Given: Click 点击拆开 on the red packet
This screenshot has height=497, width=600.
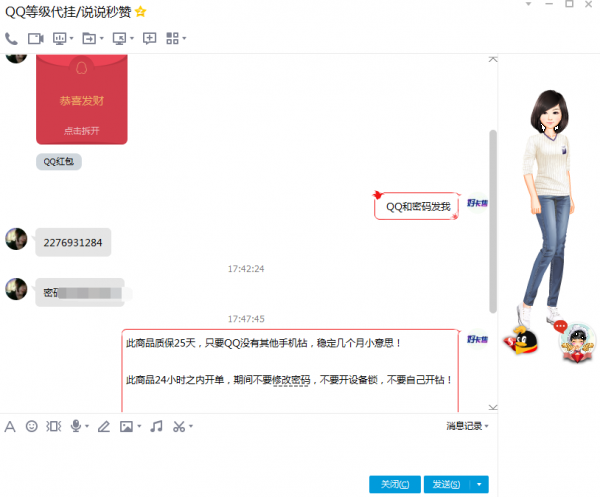Looking at the screenshot, I should (x=82, y=131).
